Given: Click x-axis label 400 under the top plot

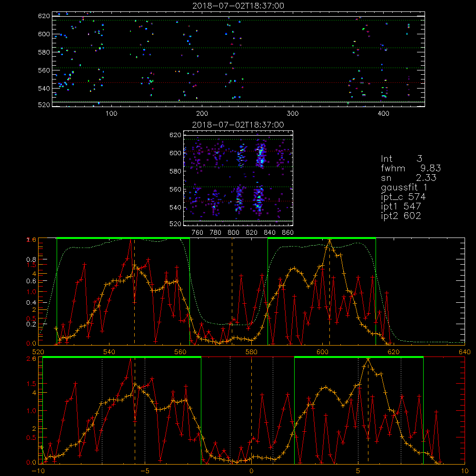Looking at the screenshot, I should tap(383, 114).
